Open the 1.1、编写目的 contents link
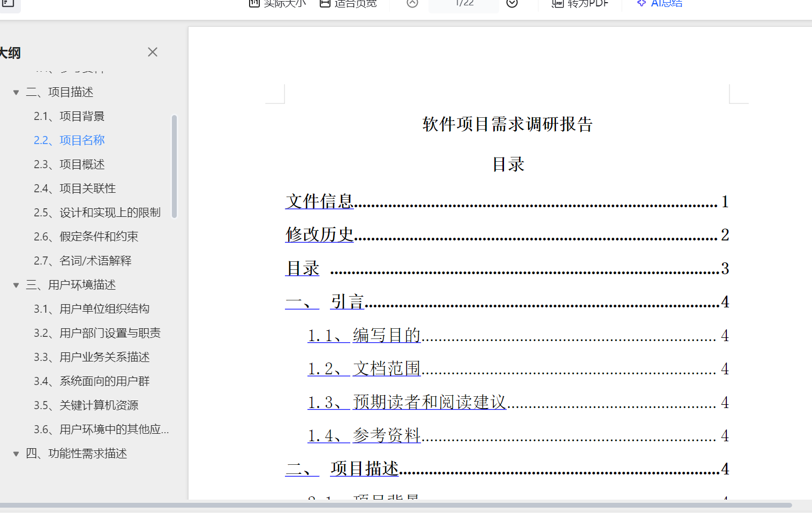This screenshot has height=513, width=812. tap(364, 336)
